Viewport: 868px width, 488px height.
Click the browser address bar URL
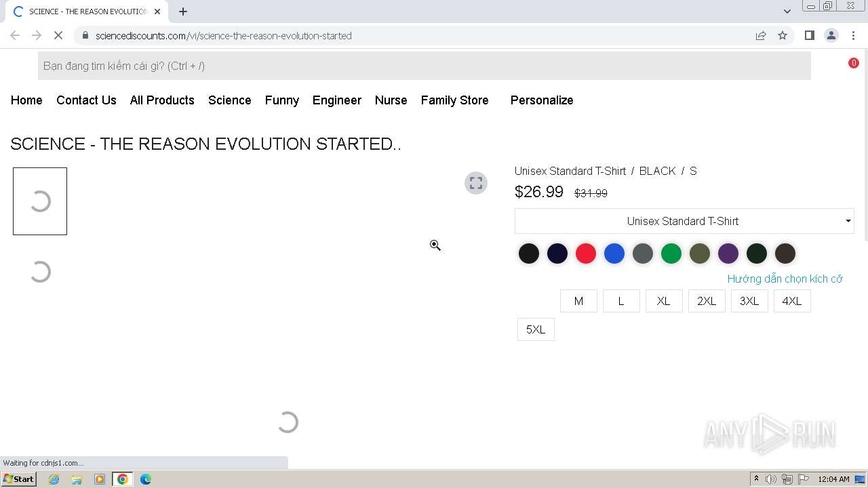(x=224, y=35)
